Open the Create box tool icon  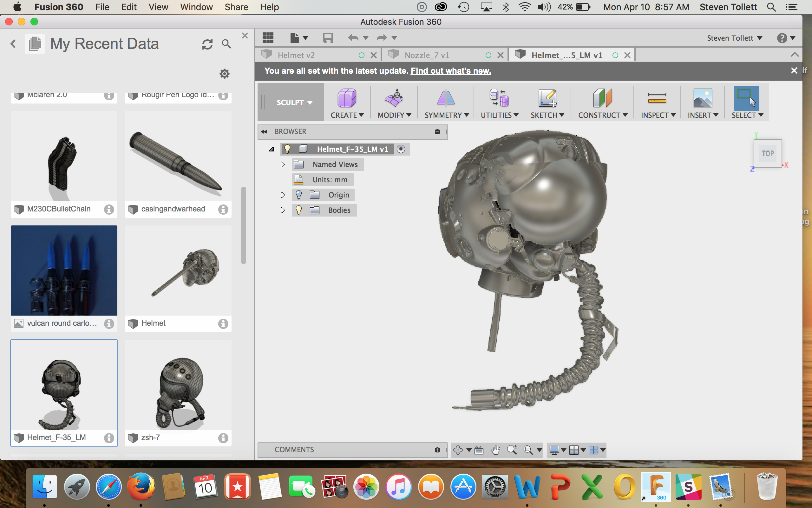click(x=347, y=98)
